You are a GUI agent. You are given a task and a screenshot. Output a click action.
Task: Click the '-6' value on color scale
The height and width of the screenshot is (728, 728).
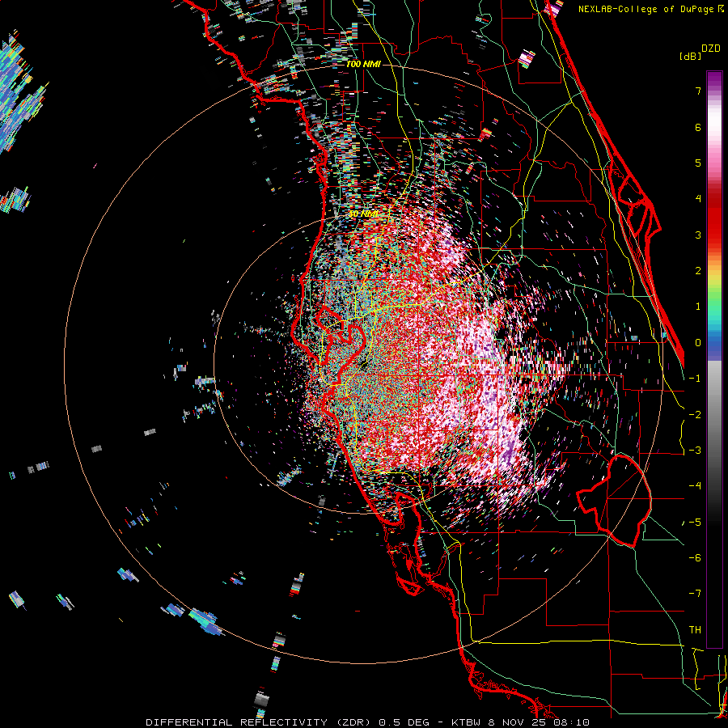pos(695,558)
